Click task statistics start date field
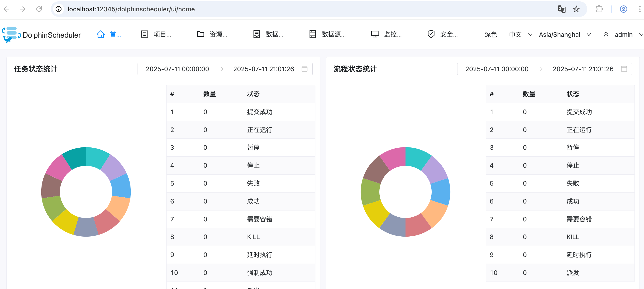Image resolution: width=644 pixels, height=289 pixels. tap(177, 69)
